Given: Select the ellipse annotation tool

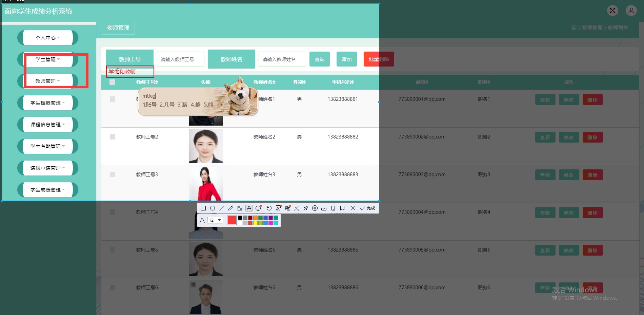Looking at the screenshot, I should click(x=213, y=208).
